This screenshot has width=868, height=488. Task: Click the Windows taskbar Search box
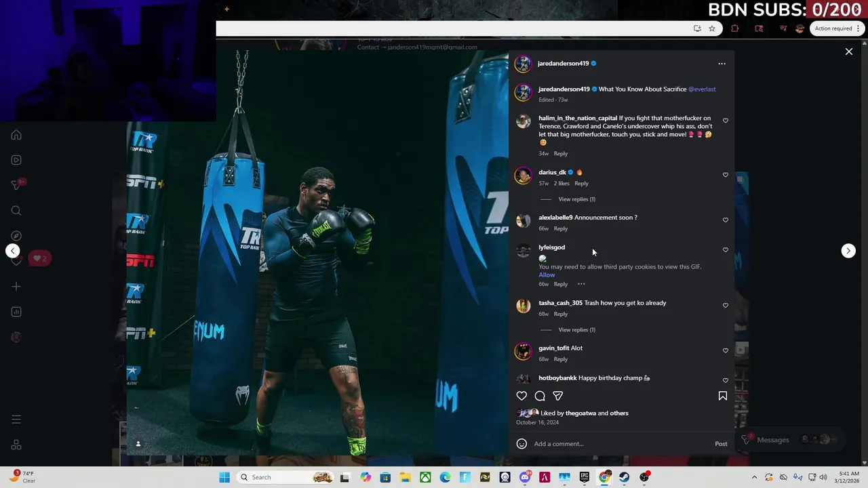[x=285, y=477]
